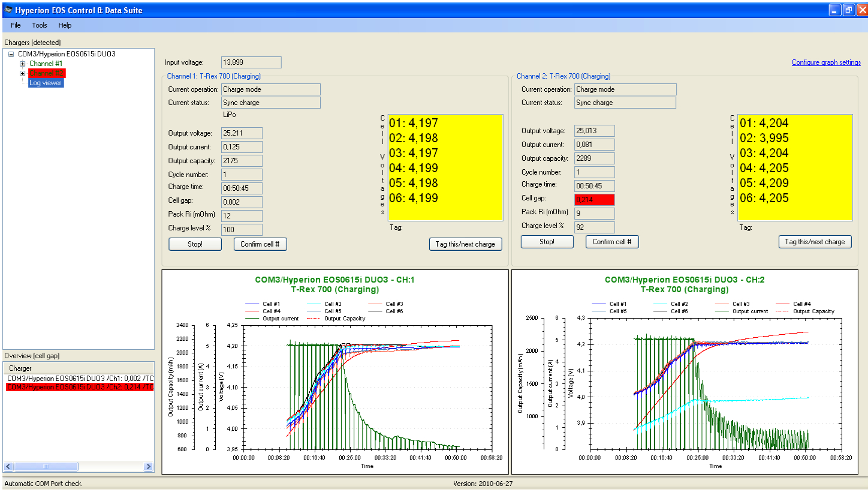Viewport: 868px width, 492px height.
Task: Click Confirm cell # for Channel 2
Action: 612,242
